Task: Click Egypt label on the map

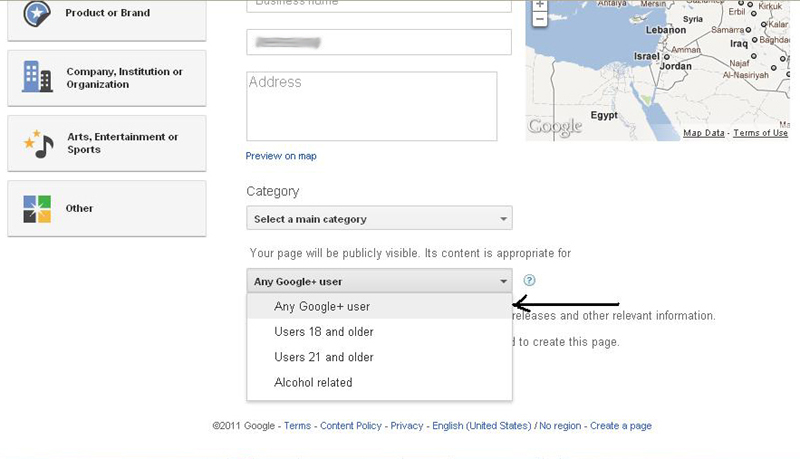Action: point(604,115)
